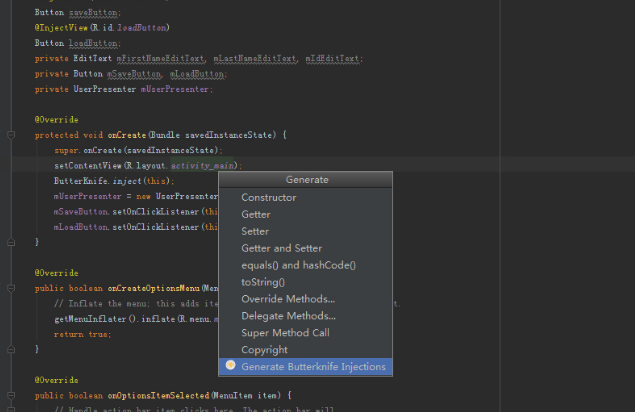Pick Getter and Setter option
This screenshot has height=412, width=635.
pyautogui.click(x=305, y=248)
